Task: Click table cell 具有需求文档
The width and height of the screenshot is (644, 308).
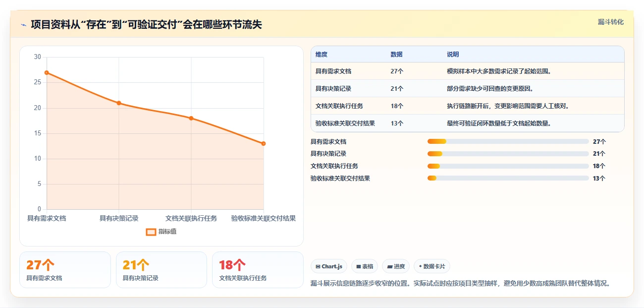Action: (333, 71)
